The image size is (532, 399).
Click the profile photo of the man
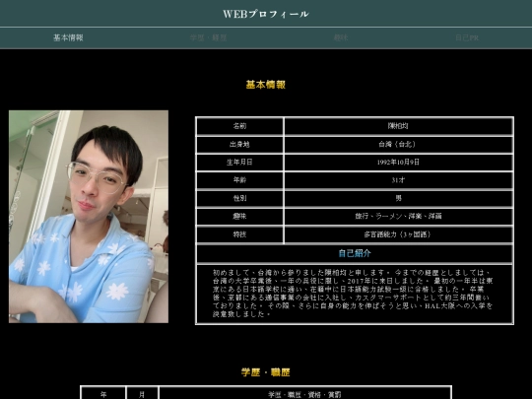click(89, 217)
